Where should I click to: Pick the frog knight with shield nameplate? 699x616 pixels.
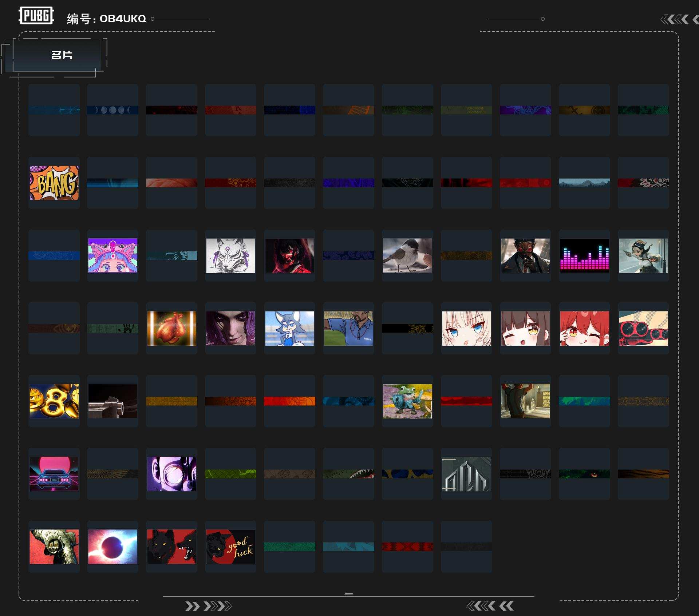point(407,401)
